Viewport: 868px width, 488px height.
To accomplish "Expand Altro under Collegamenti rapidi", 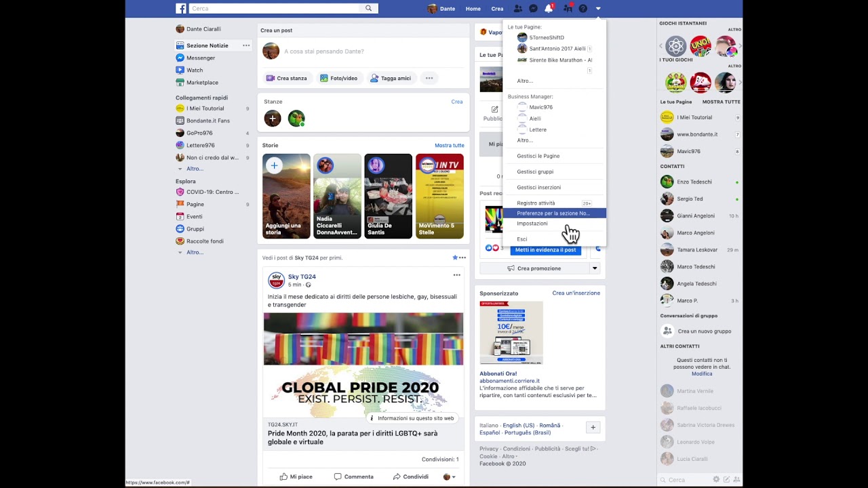I will point(195,169).
